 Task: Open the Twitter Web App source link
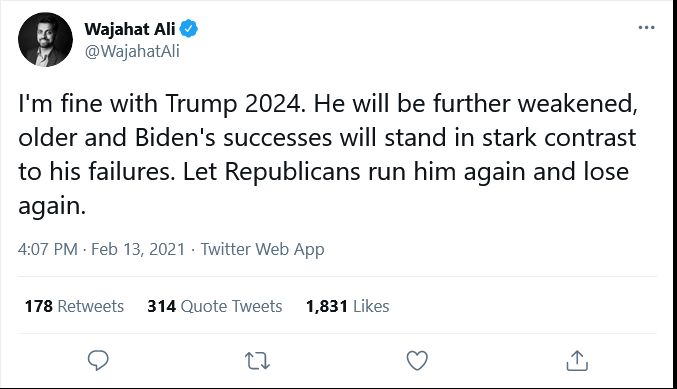click(263, 250)
